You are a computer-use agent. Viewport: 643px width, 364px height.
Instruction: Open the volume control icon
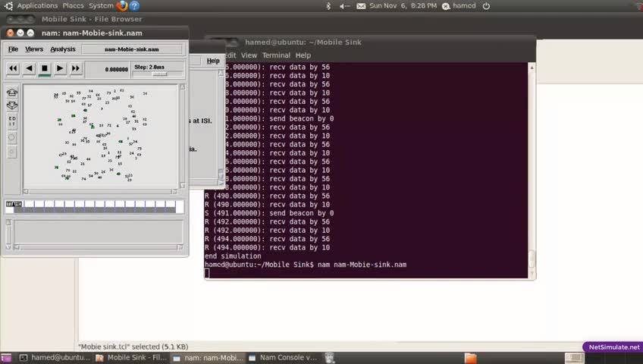click(344, 6)
